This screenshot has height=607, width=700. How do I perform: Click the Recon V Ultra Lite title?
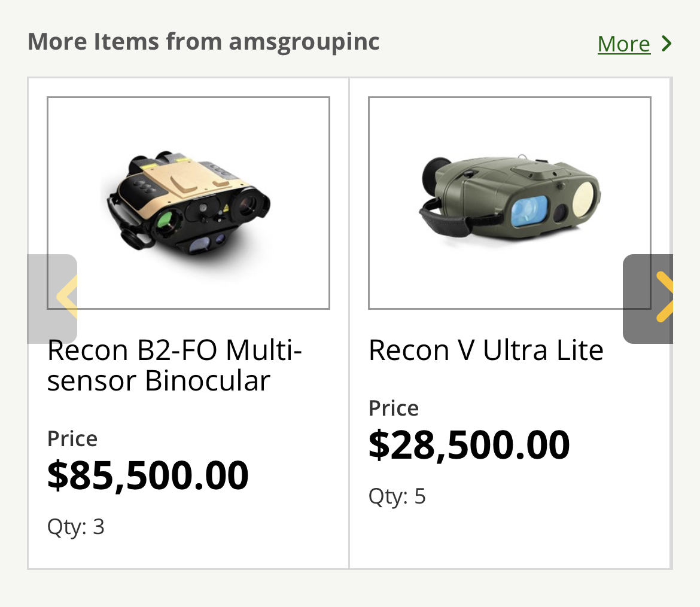(486, 350)
